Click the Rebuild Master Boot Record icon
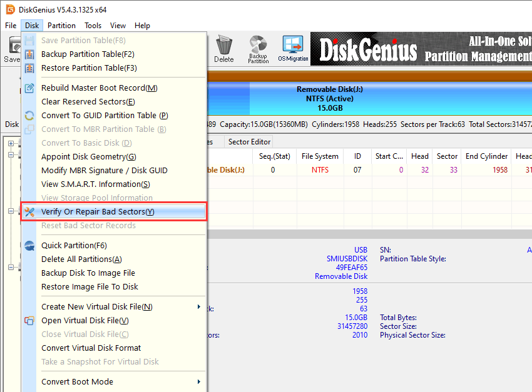532x392 pixels. [29, 88]
